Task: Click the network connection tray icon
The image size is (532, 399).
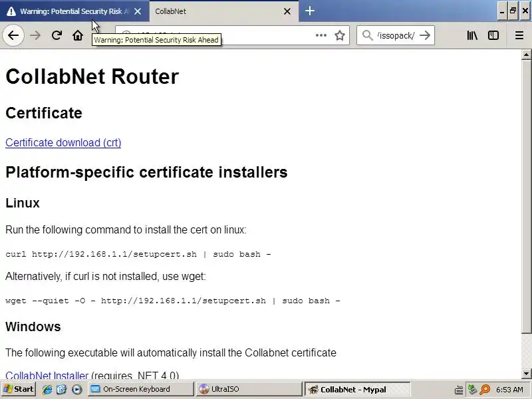Action: coord(472,390)
